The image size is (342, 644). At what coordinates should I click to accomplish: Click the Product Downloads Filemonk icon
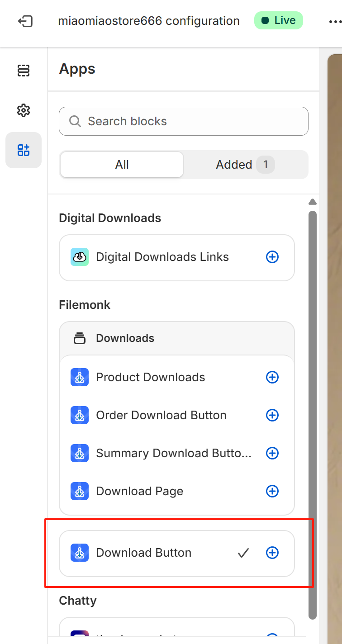(80, 377)
